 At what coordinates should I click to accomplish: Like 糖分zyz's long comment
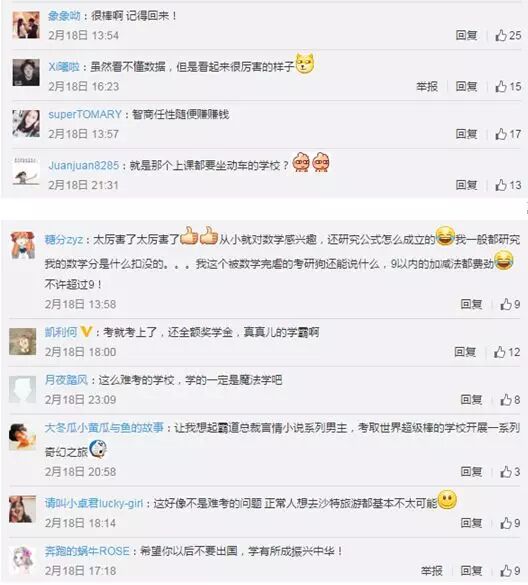coord(510,304)
